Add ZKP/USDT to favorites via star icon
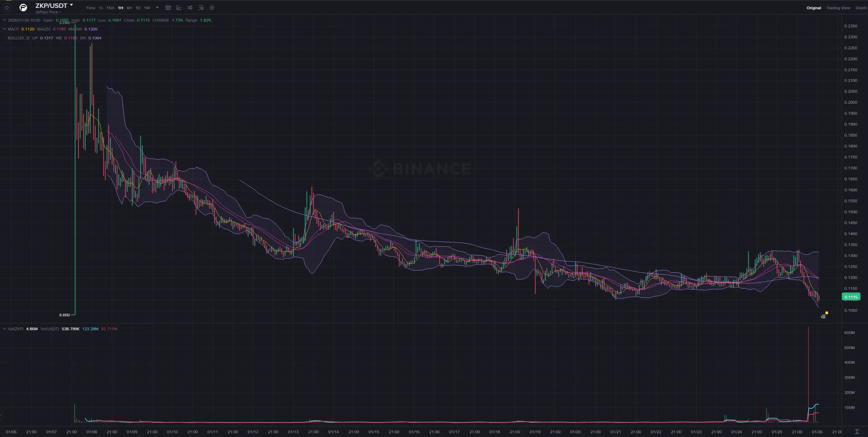The width and height of the screenshot is (868, 437). click(7, 8)
